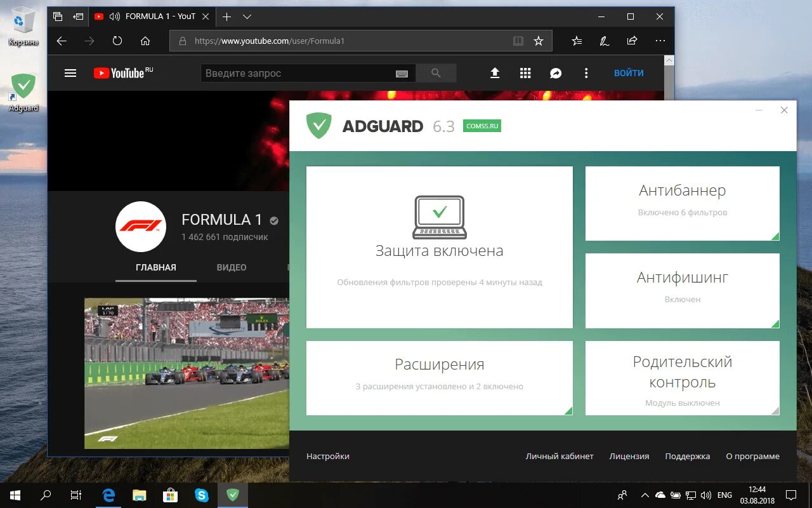Click the COMSS.RU green badge

pyautogui.click(x=482, y=126)
